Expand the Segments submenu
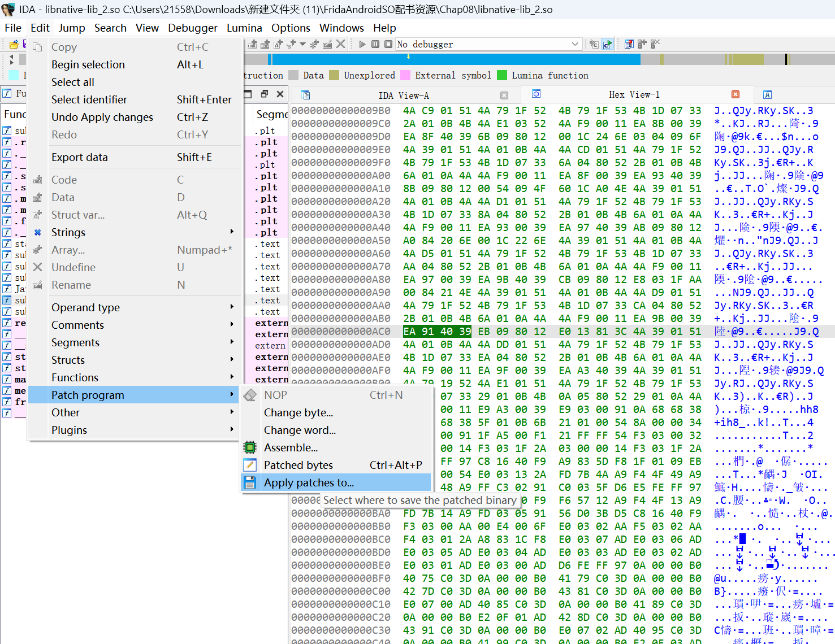This screenshot has height=644, width=835. pyautogui.click(x=136, y=342)
